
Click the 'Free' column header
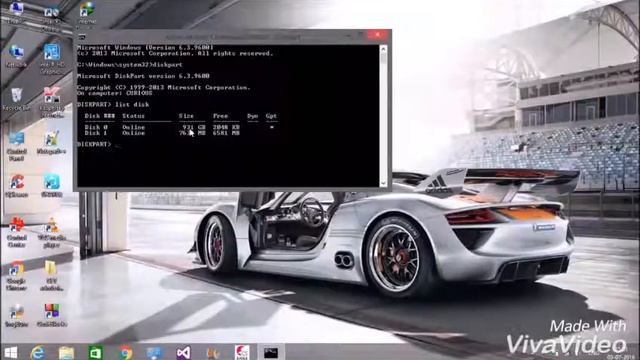click(220, 116)
